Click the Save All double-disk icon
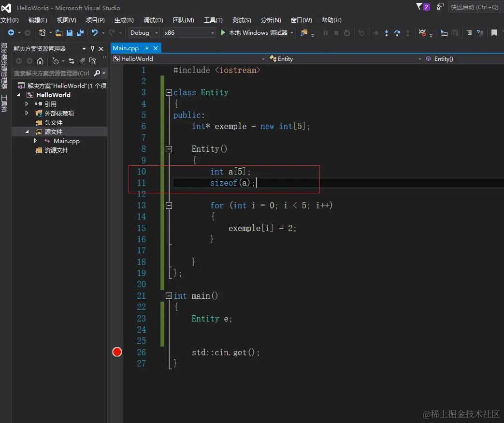The image size is (504, 423). (x=80, y=32)
